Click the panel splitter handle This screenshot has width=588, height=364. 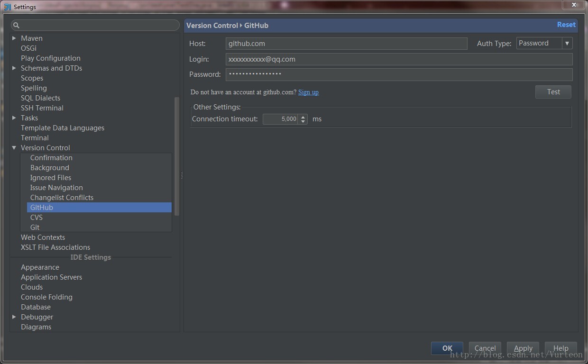tap(182, 175)
